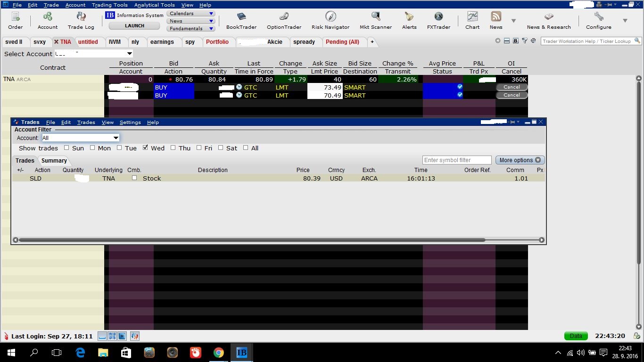Tick the Thu show-trades checkbox
644x362 pixels.
coord(173,148)
